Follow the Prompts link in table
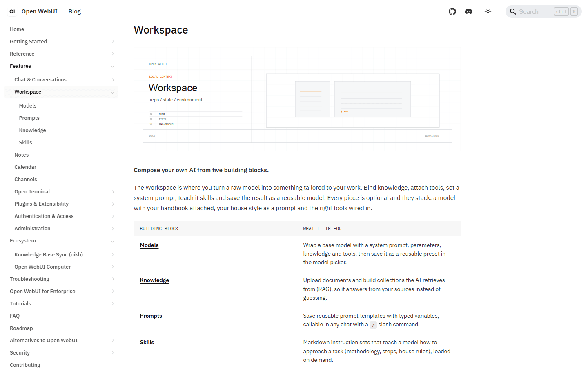The image size is (588, 368). tap(151, 316)
